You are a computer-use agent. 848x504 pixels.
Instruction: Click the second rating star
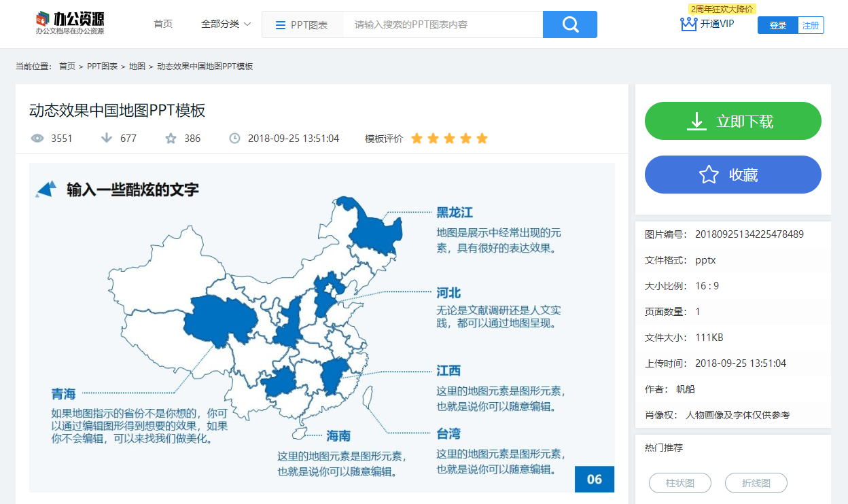tap(433, 139)
